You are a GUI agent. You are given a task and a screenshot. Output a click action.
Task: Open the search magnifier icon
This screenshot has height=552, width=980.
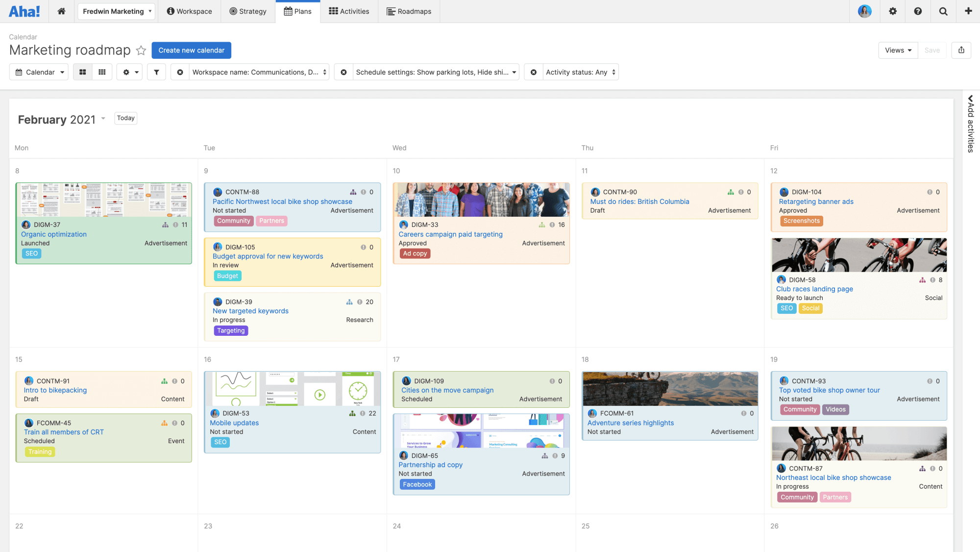tap(943, 11)
